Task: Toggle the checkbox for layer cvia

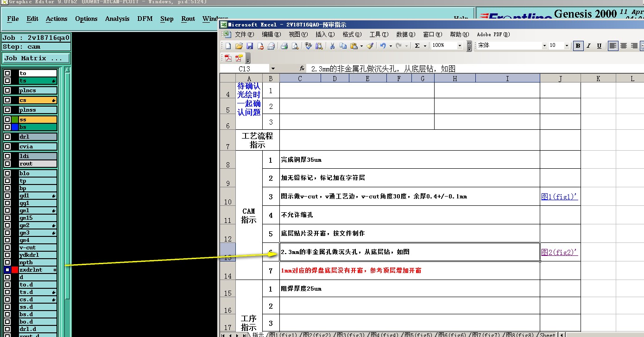Action: pos(7,146)
